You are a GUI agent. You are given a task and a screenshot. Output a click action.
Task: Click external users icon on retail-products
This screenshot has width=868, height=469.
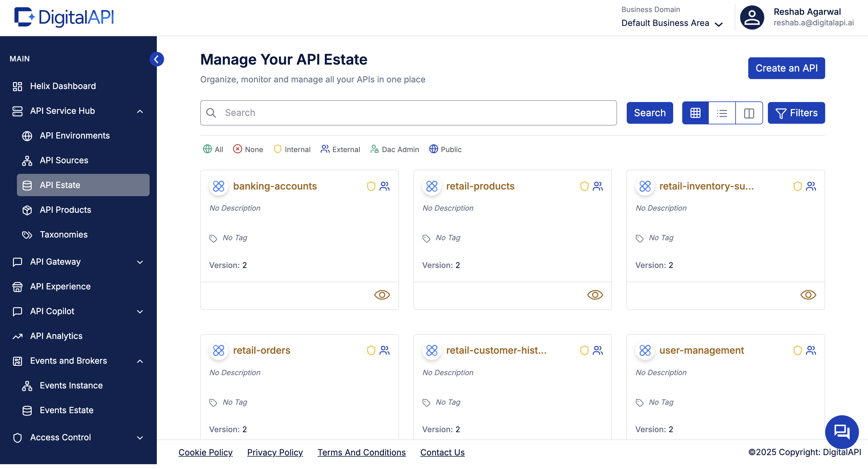pyautogui.click(x=598, y=186)
